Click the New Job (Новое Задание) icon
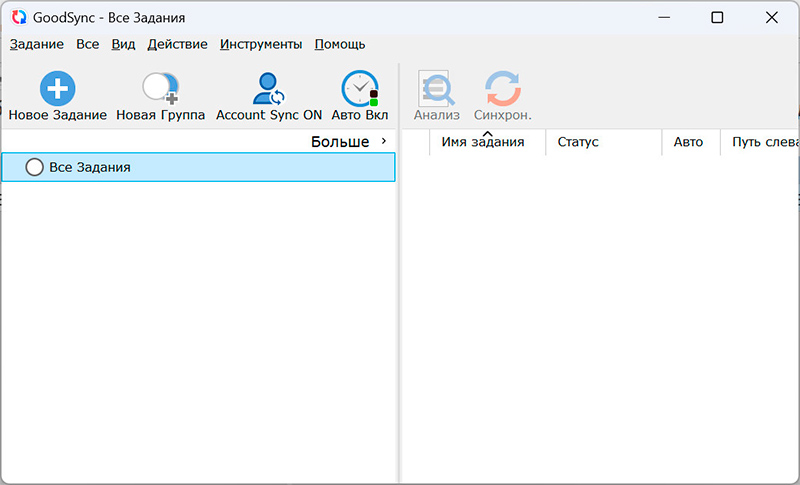 click(57, 89)
